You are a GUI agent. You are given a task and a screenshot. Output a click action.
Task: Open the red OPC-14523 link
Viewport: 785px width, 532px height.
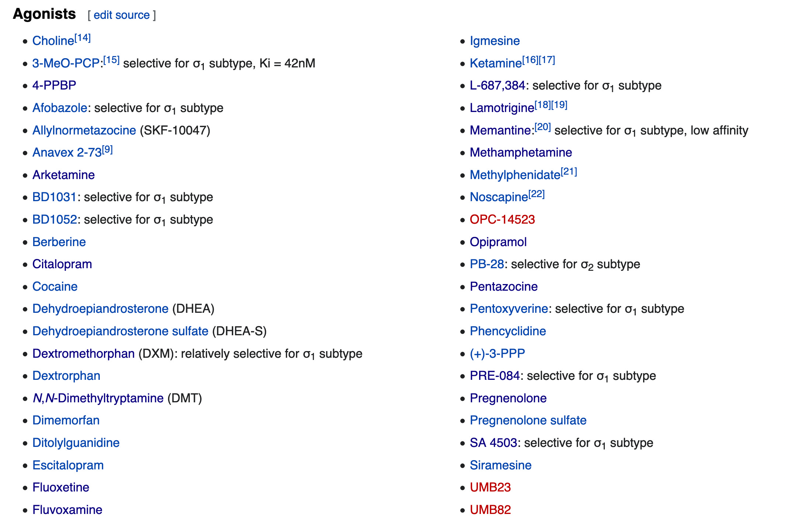pos(502,220)
